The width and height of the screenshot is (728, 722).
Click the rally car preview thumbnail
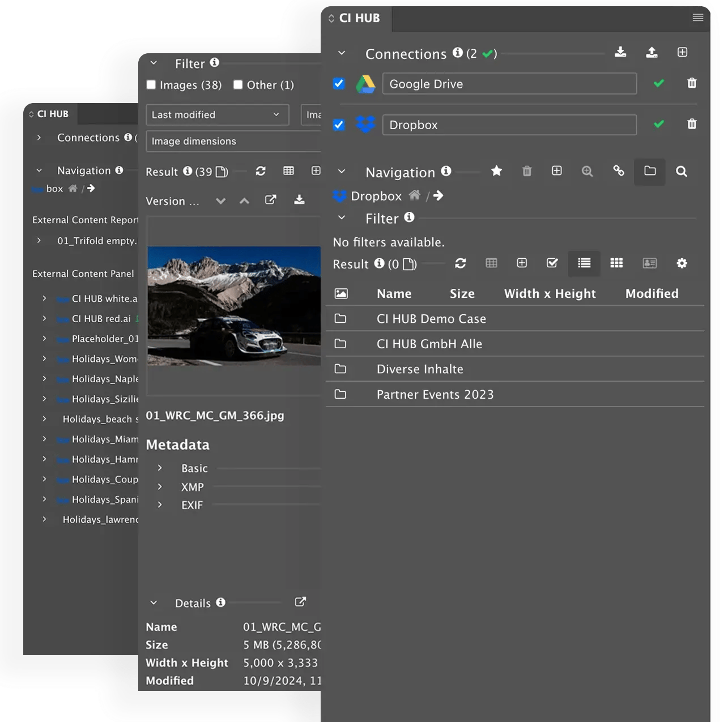click(234, 306)
